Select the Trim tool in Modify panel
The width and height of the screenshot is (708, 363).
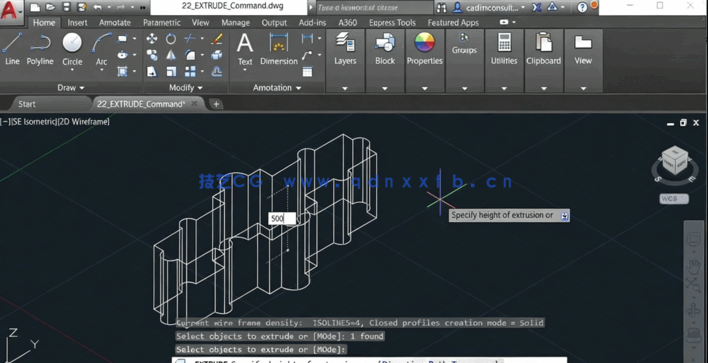190,39
